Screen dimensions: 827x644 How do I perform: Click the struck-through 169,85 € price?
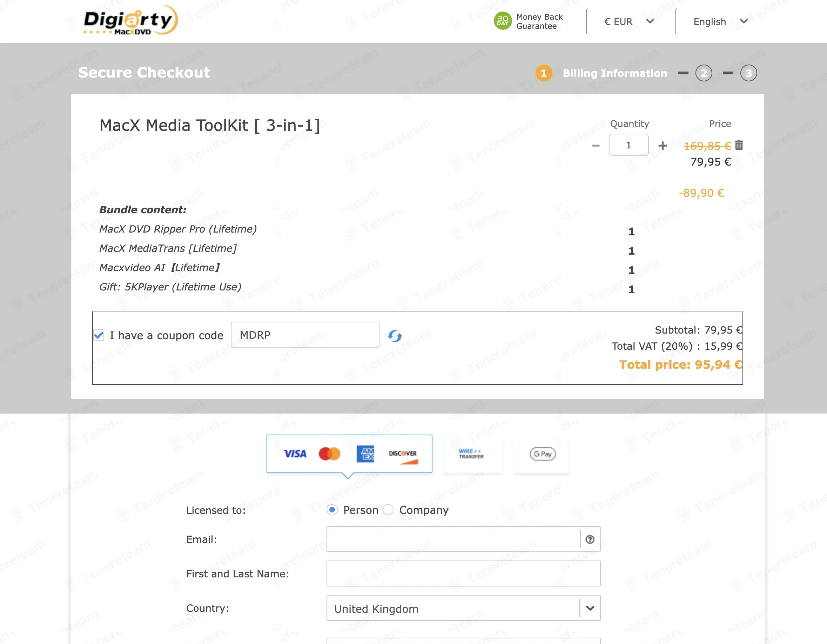pos(707,146)
